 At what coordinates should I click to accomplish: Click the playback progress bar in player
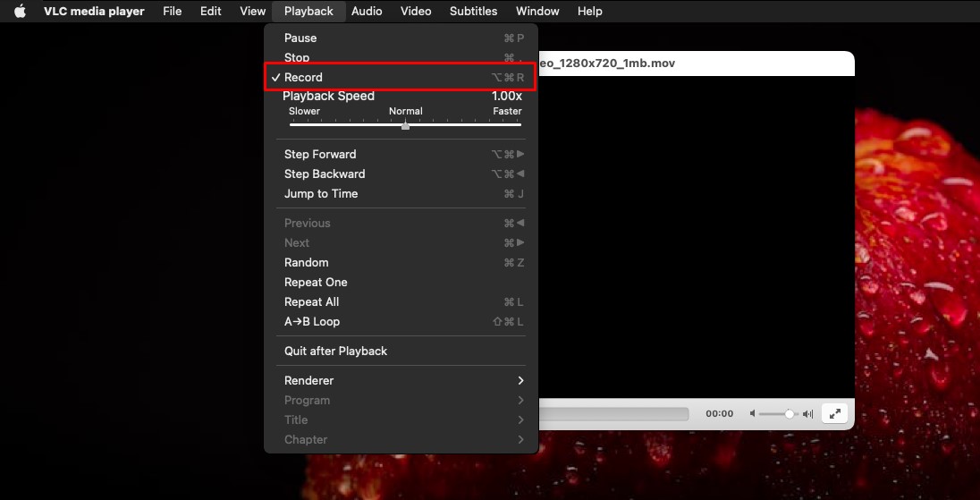point(613,414)
